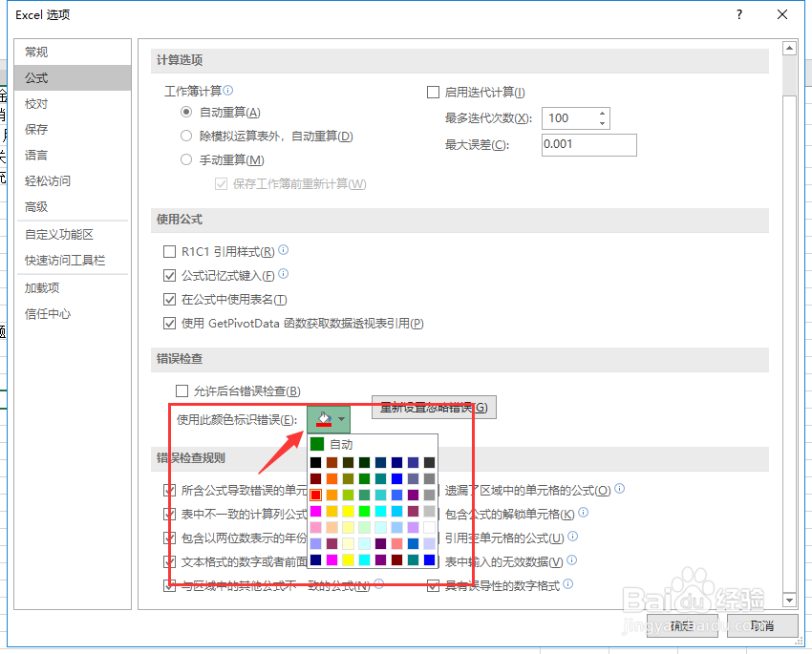Select 除模拟运算表外，自动重算 radio button
The height and width of the screenshot is (654, 812).
pyautogui.click(x=186, y=136)
